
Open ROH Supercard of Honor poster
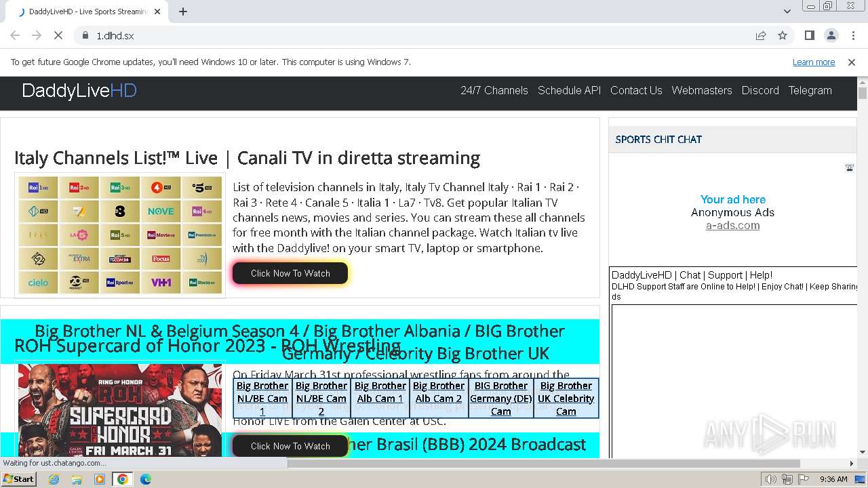(120, 411)
